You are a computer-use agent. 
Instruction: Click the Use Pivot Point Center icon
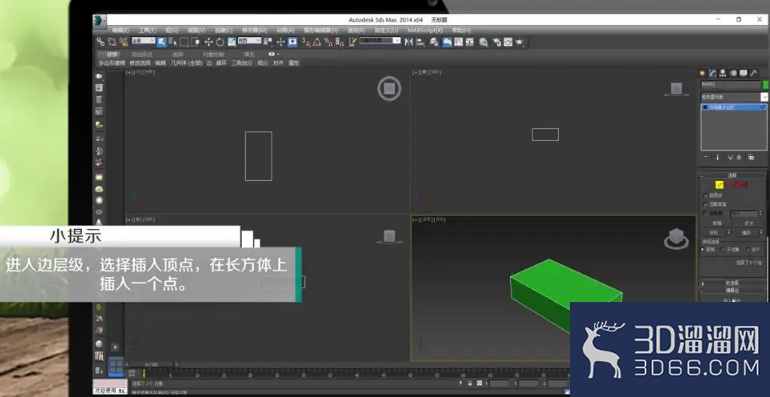click(x=268, y=42)
